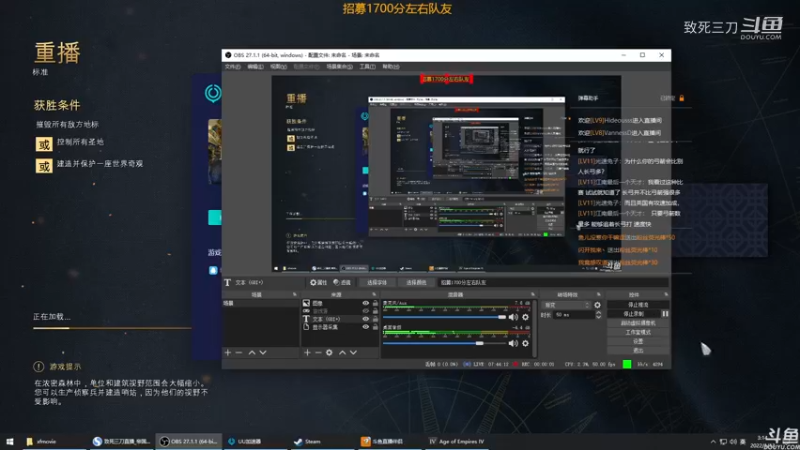This screenshot has height=450, width=800.
Task: Open 设置 in Controls panel
Action: point(638,341)
